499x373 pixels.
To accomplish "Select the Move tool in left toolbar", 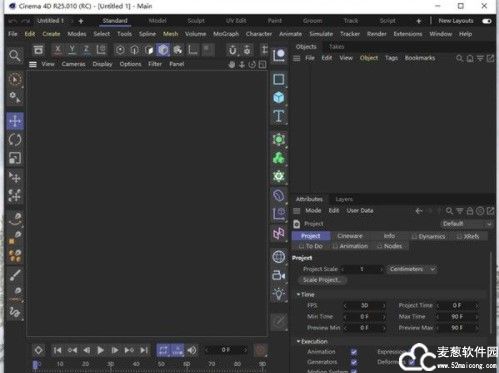I will tap(15, 121).
